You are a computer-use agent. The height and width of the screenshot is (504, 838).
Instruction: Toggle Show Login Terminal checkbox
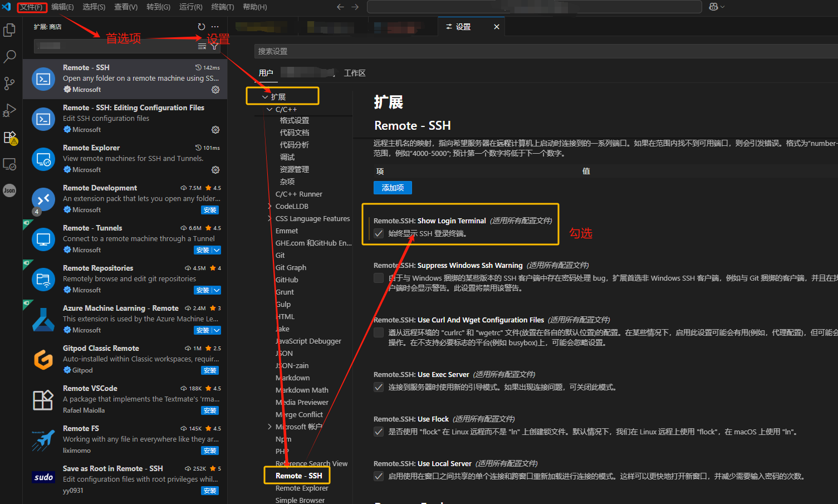coord(379,233)
